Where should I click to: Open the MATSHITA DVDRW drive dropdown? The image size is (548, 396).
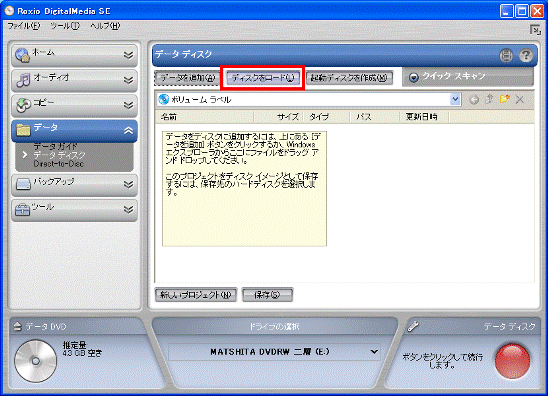tap(374, 352)
